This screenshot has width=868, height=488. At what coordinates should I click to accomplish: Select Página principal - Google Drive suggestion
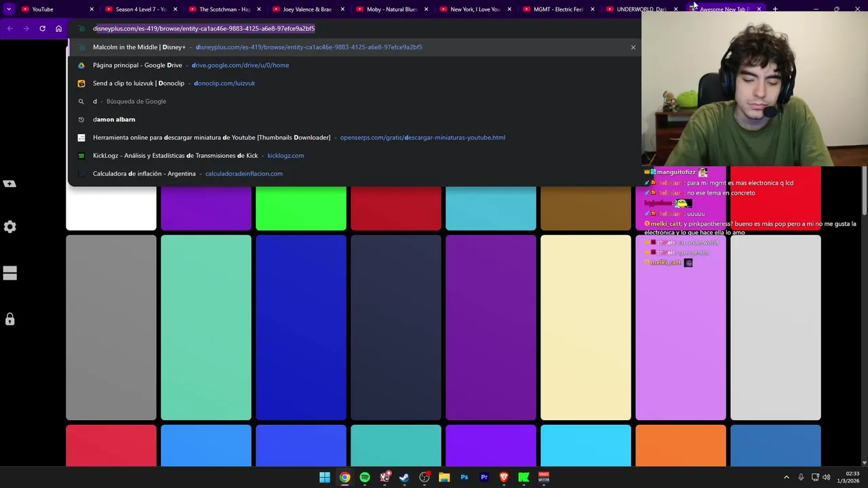point(354,65)
